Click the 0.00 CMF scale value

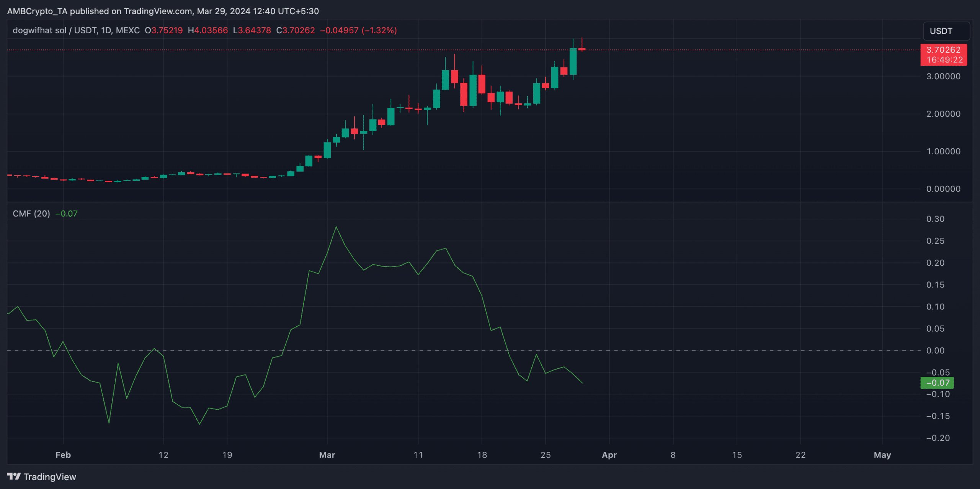(x=935, y=350)
